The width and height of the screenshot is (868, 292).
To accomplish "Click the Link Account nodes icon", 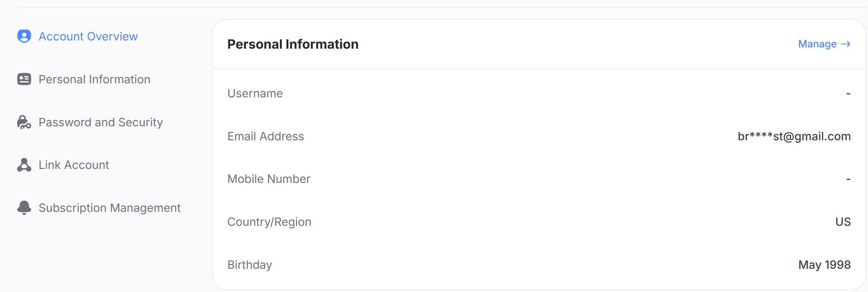I will 24,165.
